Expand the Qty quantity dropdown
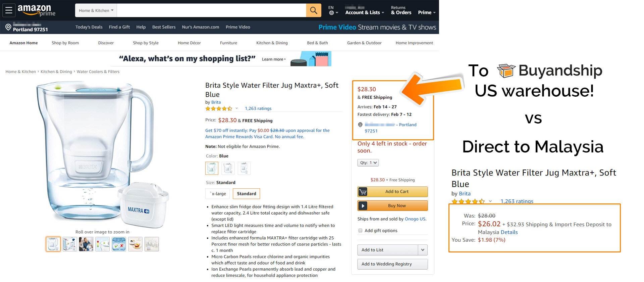644x282 pixels. coord(368,163)
